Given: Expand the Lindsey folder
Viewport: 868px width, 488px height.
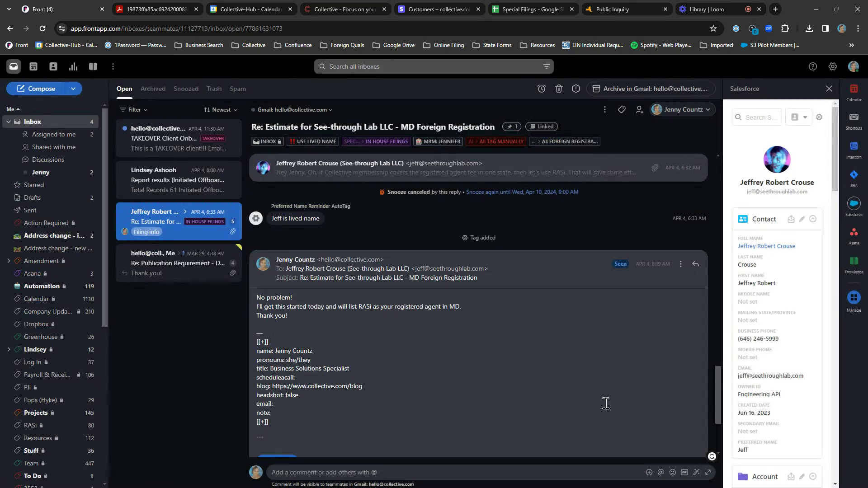Looking at the screenshot, I should 8,349.
